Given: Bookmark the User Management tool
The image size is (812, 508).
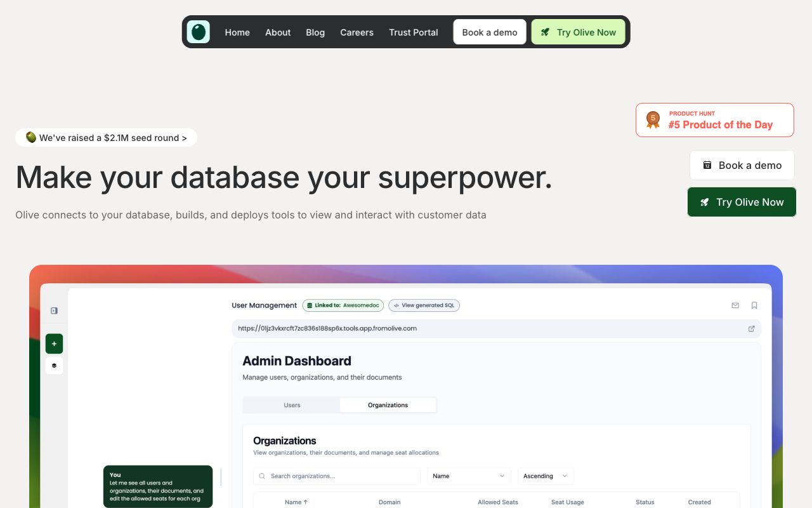Looking at the screenshot, I should (x=754, y=305).
